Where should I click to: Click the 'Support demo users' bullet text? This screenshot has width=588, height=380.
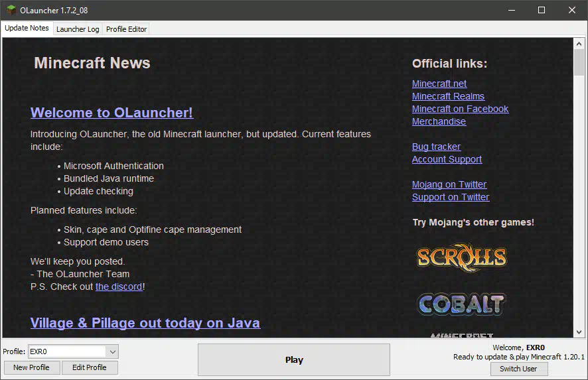click(x=106, y=243)
